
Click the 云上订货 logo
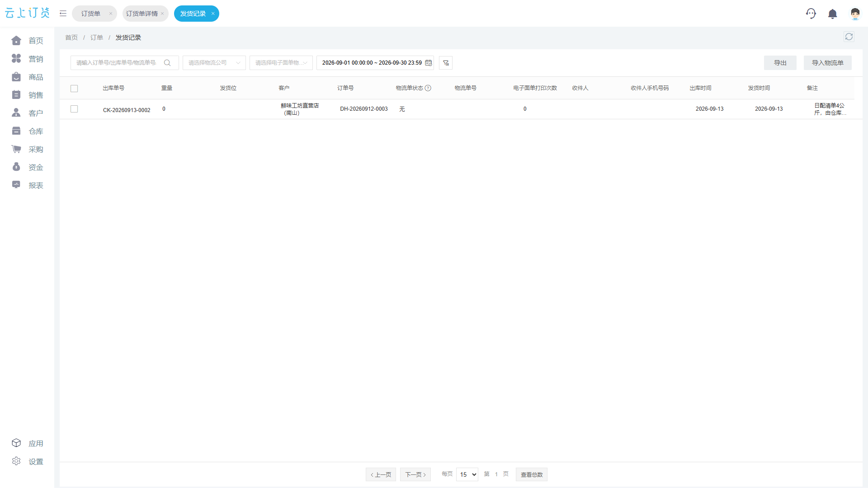27,13
